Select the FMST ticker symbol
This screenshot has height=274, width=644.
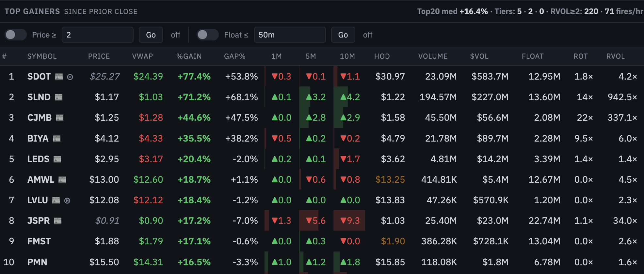[x=39, y=241]
